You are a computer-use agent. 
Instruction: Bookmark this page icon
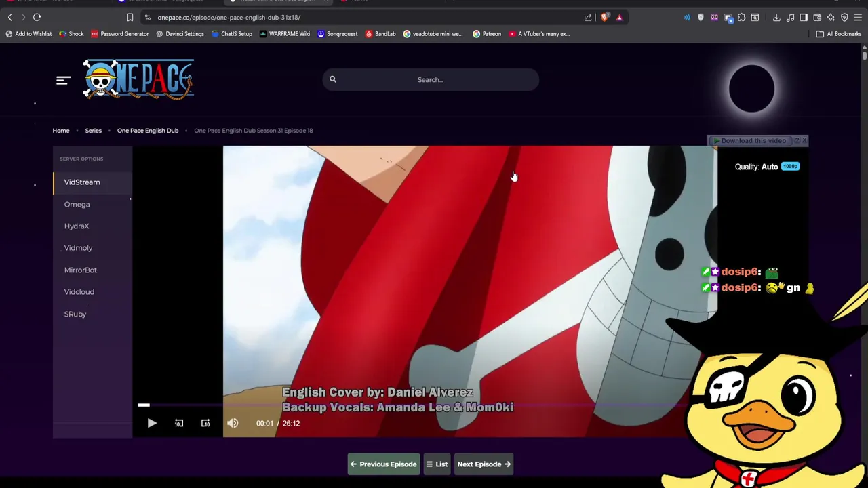[130, 17]
